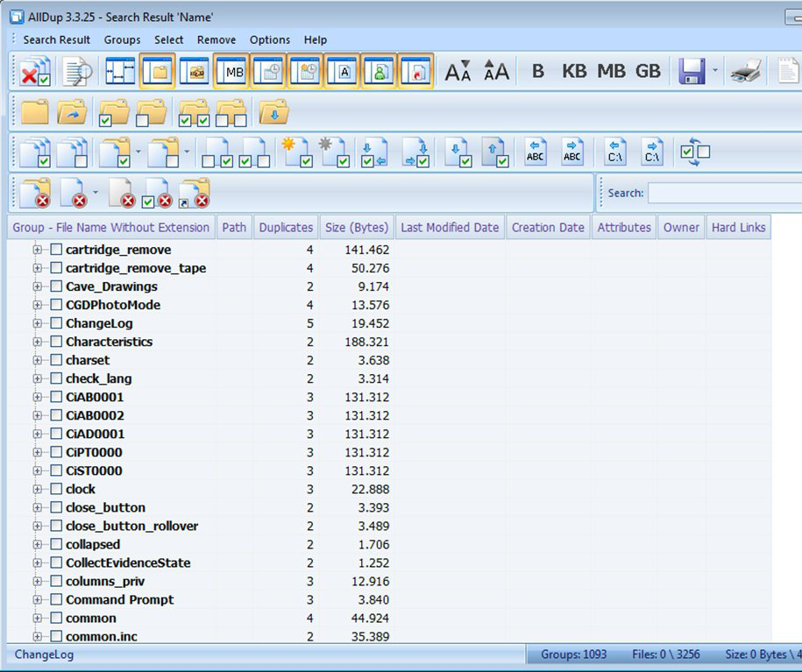Screen dimensions: 802x672
Task: Click the folder with blue down arrow icon
Action: 274,112
